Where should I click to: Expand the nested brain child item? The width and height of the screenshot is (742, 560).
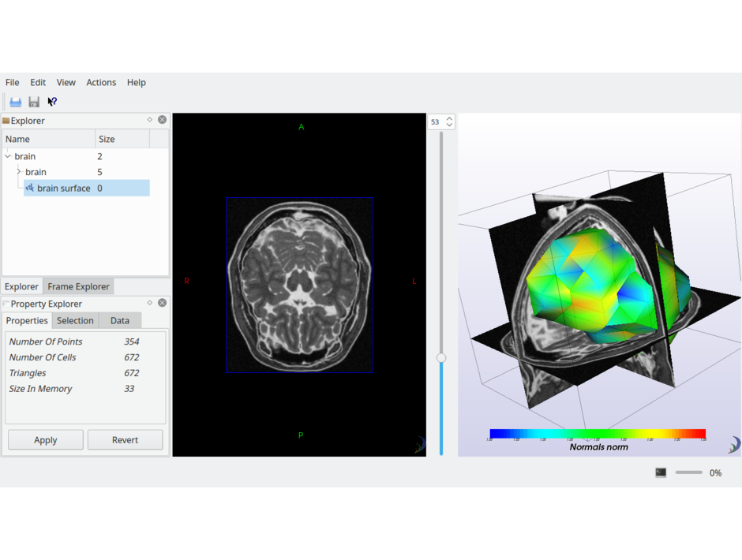(19, 172)
